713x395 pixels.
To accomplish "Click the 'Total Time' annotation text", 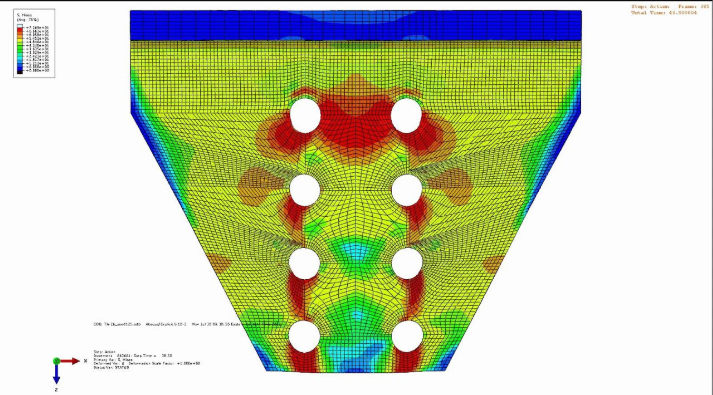I will [x=664, y=13].
